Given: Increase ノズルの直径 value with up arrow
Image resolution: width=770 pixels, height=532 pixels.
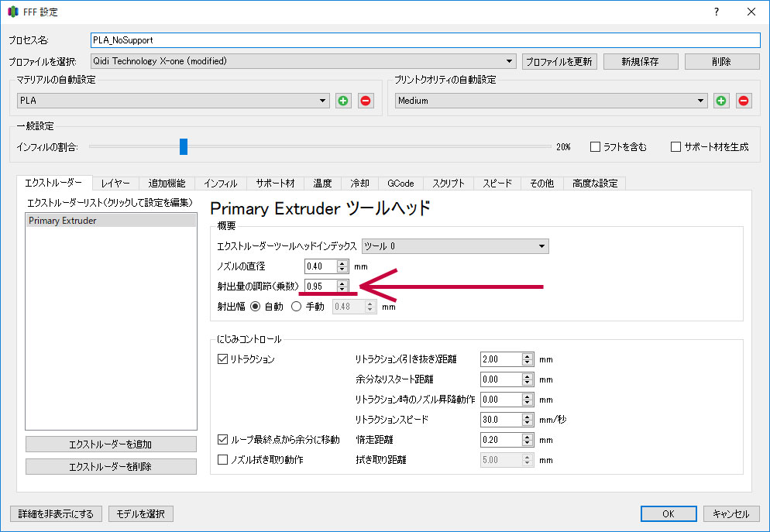Looking at the screenshot, I should [x=342, y=263].
